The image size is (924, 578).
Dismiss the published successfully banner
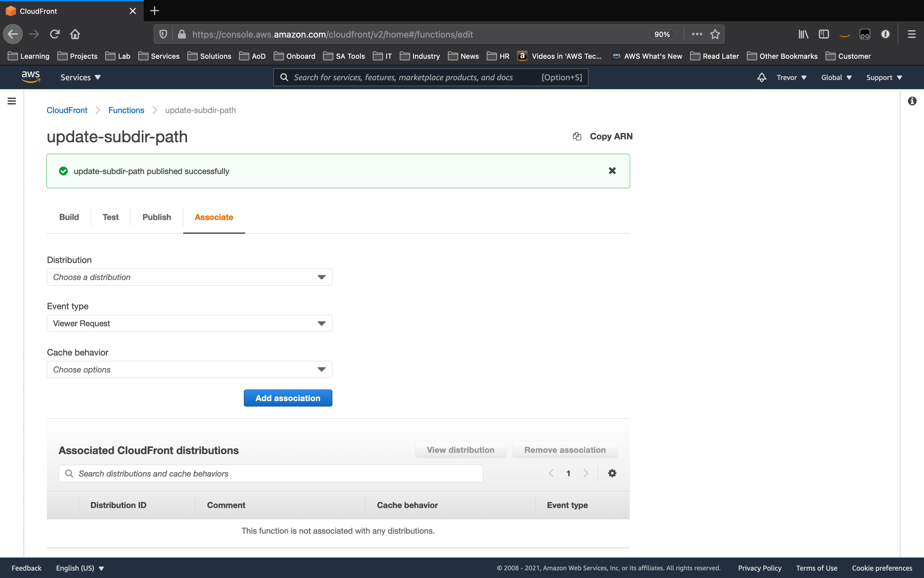tap(612, 171)
